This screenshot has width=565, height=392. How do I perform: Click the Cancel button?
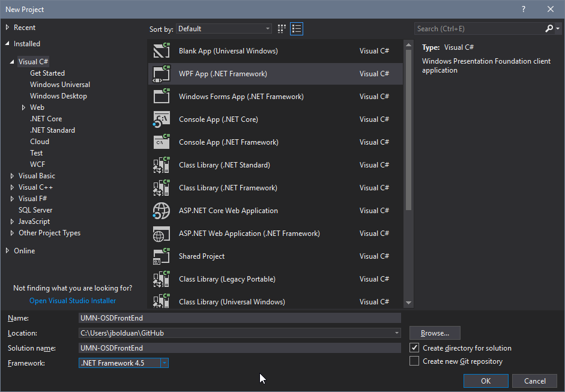(x=535, y=381)
